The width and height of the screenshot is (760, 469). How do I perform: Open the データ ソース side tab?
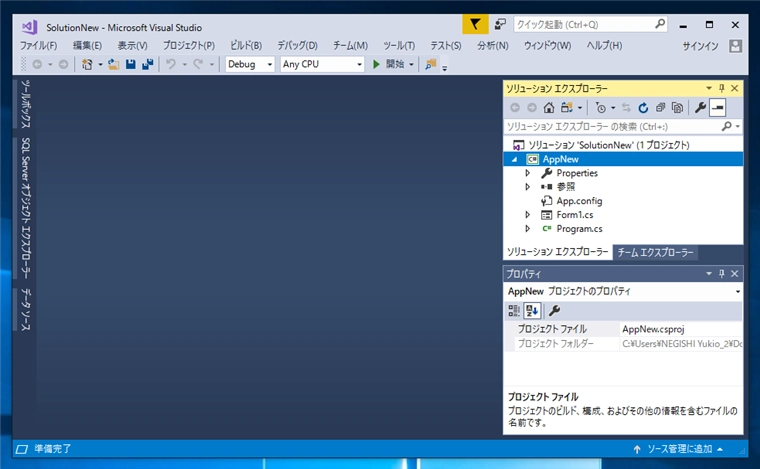point(26,310)
